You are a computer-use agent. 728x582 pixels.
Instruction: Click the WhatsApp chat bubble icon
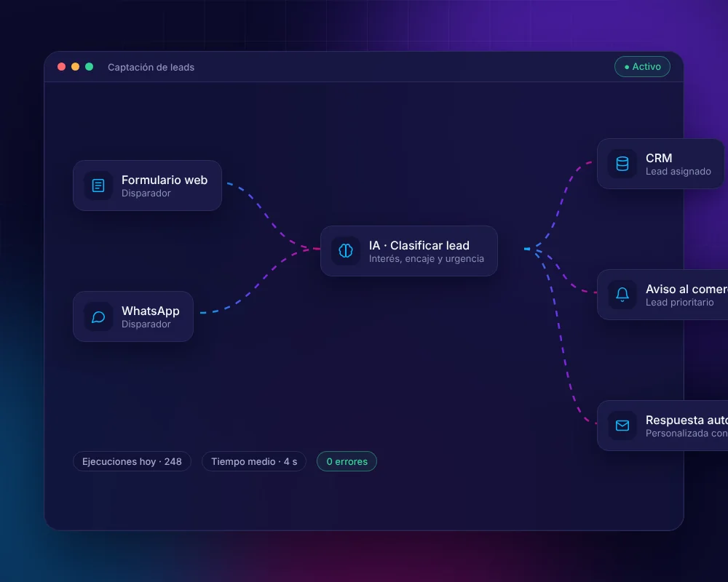click(x=98, y=317)
